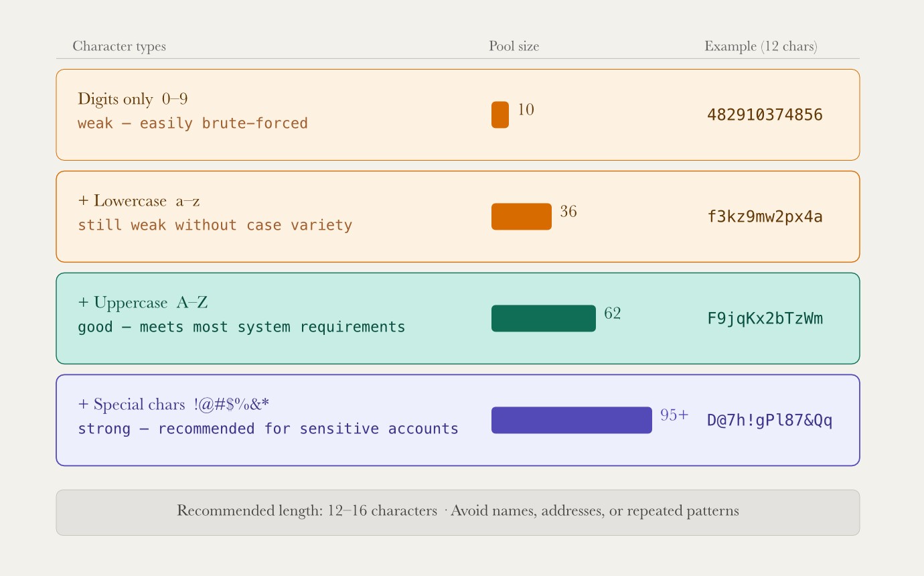Select example password D@7h!gPl87&Qq
This screenshot has width=924, height=576.
(x=770, y=421)
